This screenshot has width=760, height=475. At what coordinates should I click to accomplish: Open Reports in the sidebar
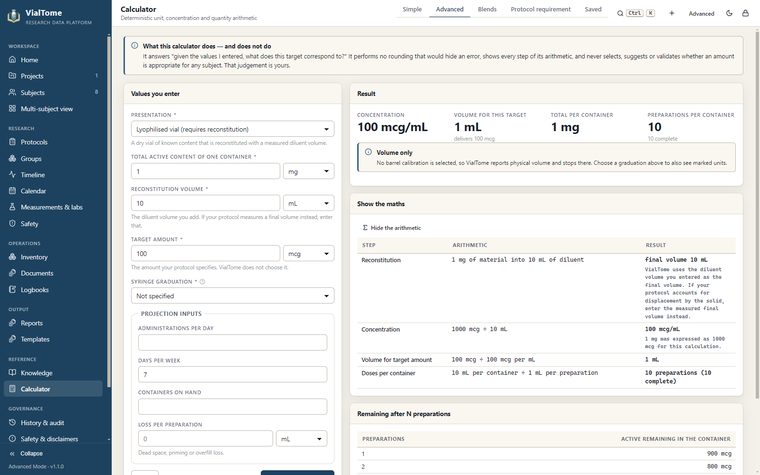pos(53,323)
